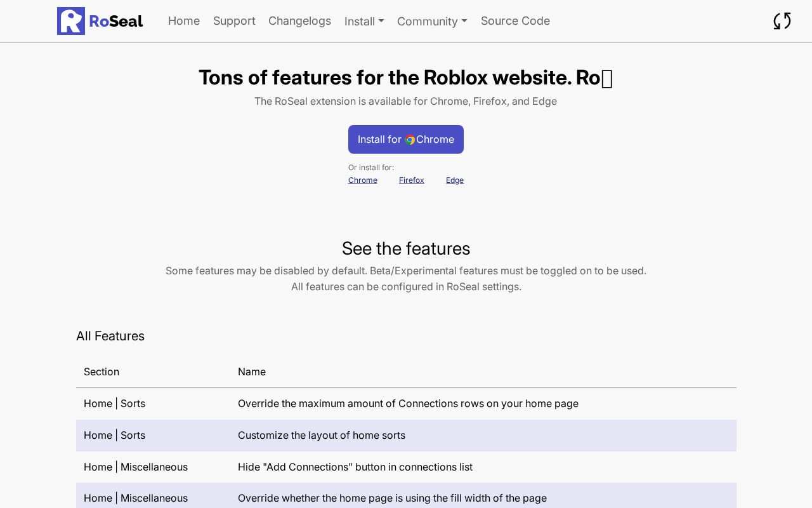Screen dimensions: 812x508
Task: Follow the Firefox install link
Action: 412,180
